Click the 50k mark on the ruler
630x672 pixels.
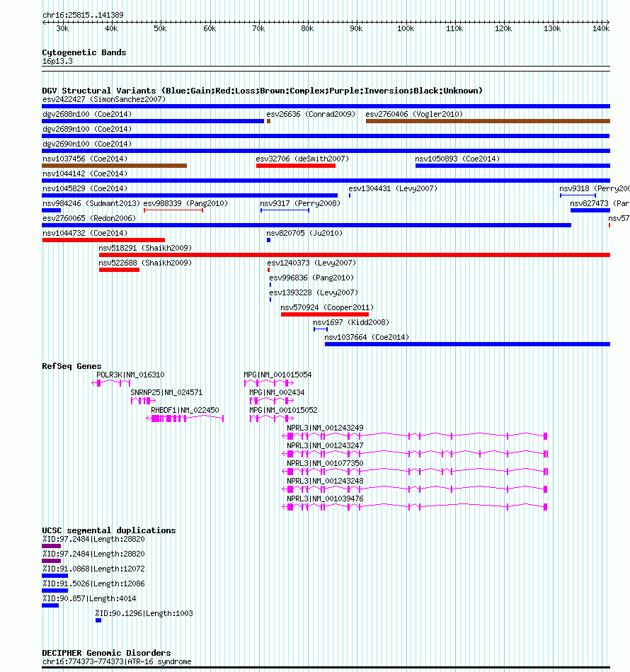coord(160,29)
